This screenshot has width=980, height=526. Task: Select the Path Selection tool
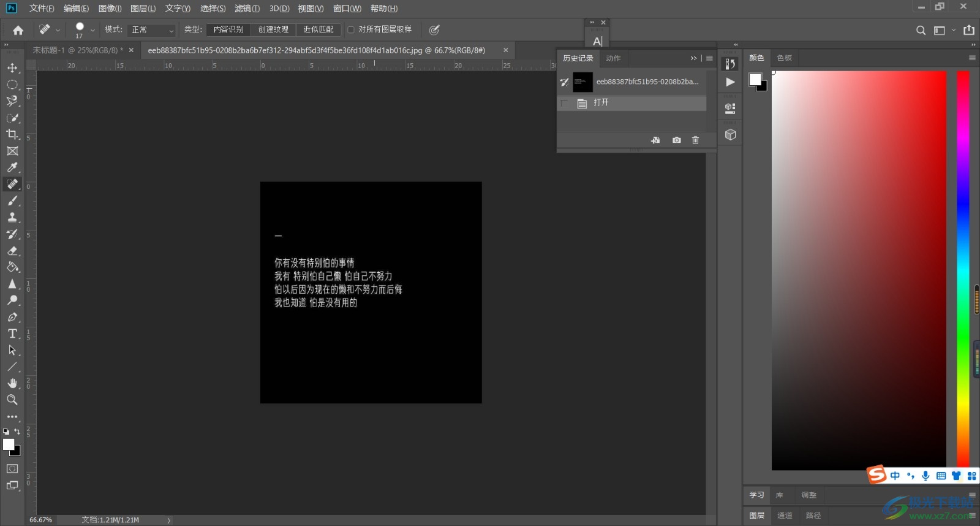[12, 350]
